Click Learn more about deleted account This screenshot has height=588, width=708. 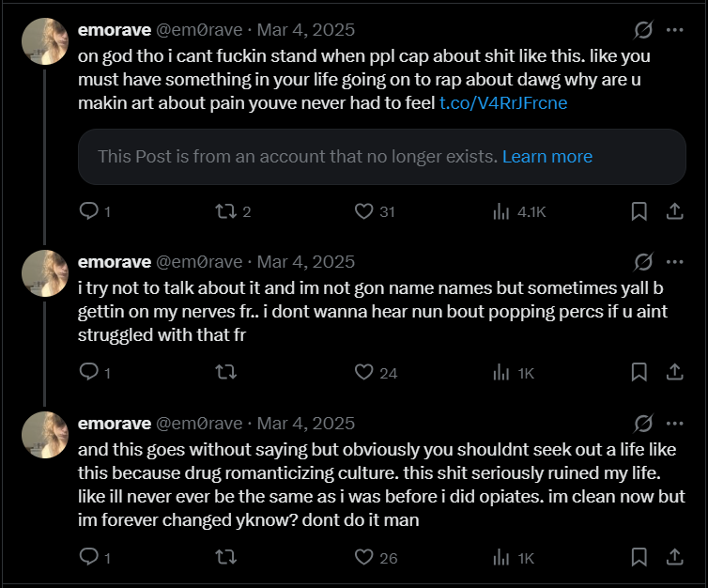click(547, 157)
